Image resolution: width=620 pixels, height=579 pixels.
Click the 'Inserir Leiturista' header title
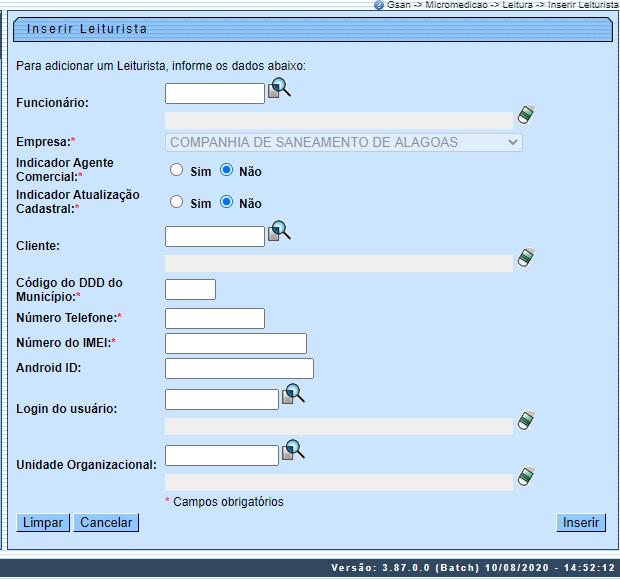tap(87, 29)
